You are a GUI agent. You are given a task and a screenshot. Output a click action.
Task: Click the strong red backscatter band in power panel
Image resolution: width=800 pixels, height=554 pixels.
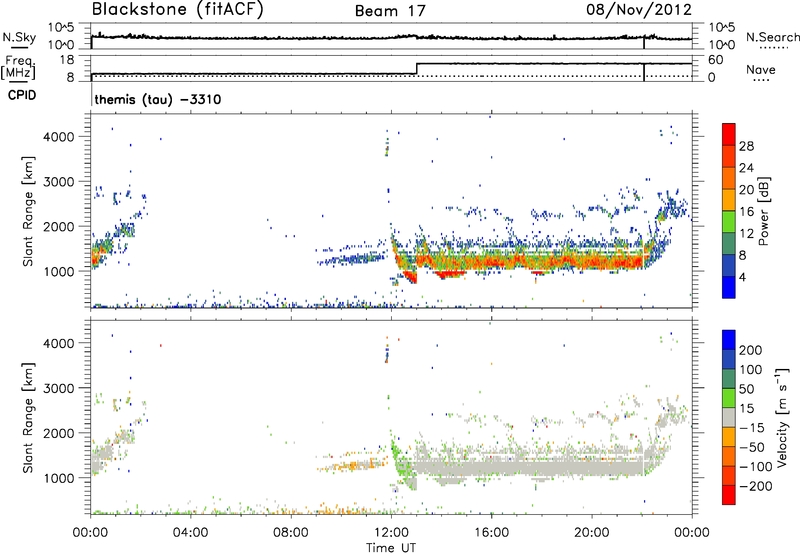[531, 262]
